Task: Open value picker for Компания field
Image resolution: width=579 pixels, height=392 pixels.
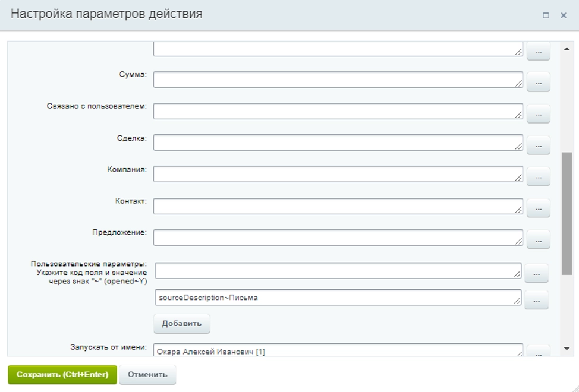Action: [538, 177]
